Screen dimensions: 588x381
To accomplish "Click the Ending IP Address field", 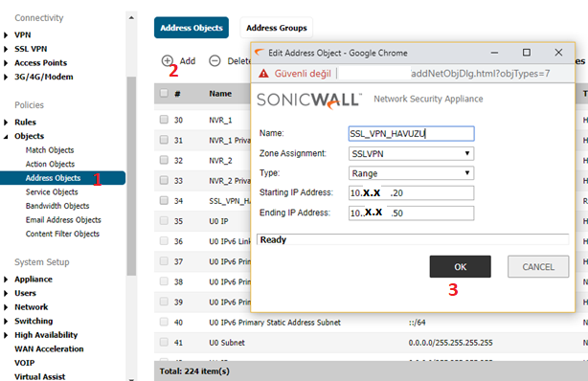I will tap(412, 213).
